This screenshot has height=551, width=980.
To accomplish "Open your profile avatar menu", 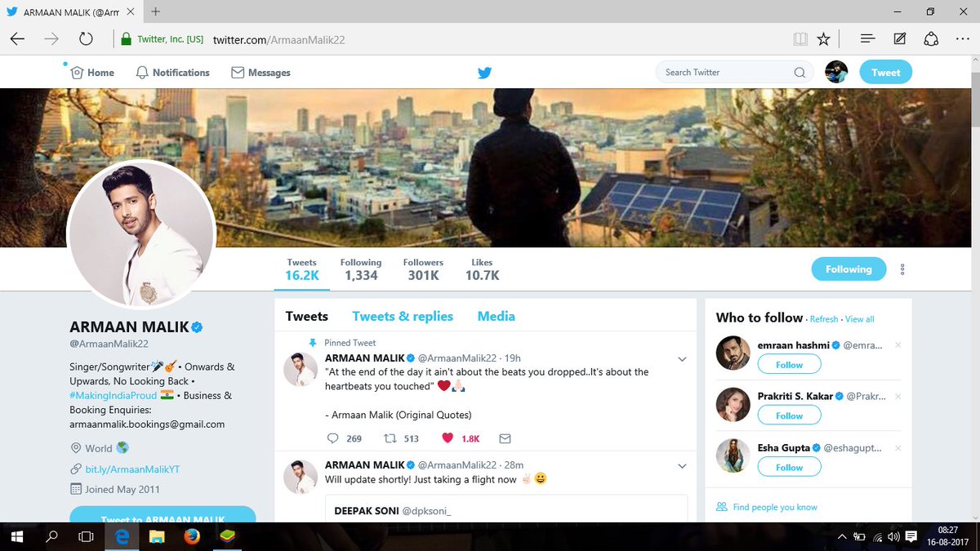I will pos(836,72).
